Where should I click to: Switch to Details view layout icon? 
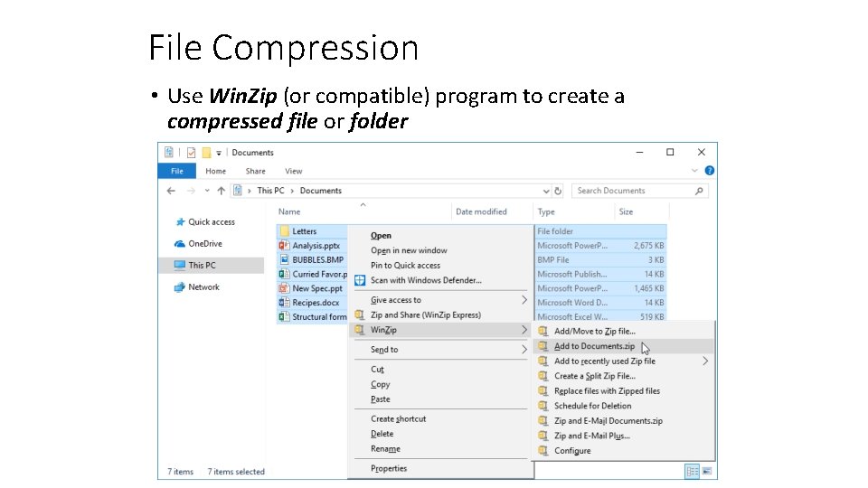[692, 472]
